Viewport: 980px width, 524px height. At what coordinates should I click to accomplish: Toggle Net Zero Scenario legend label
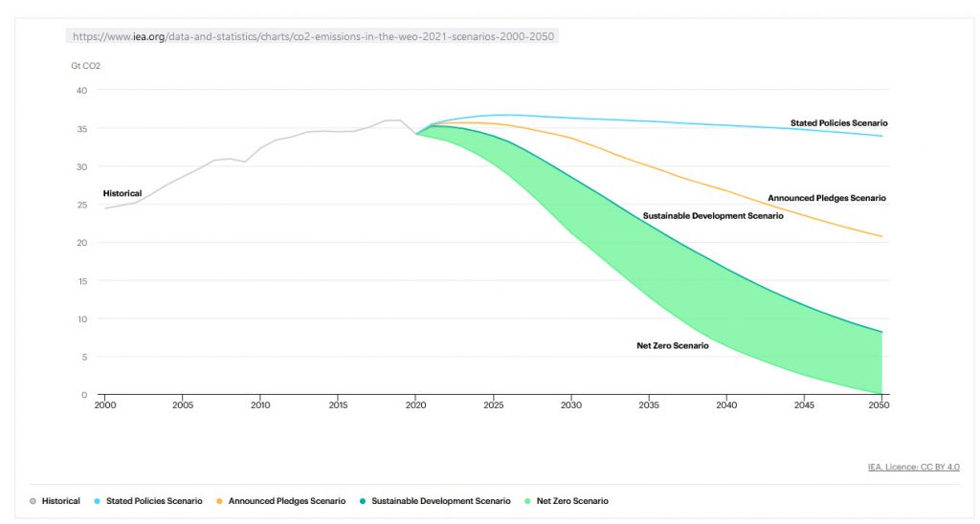(x=572, y=501)
